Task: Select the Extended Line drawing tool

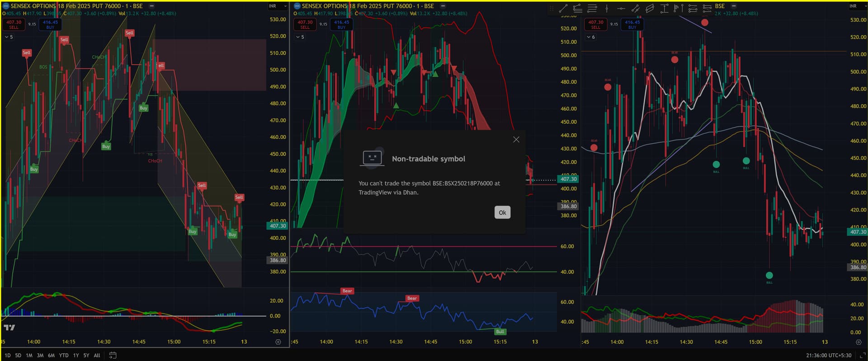Action: tap(636, 8)
